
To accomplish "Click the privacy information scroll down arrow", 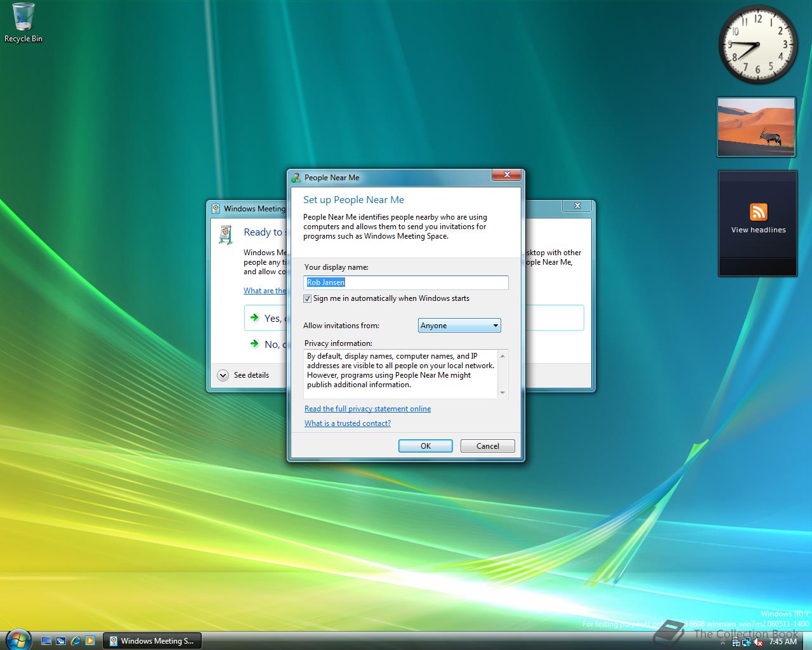I will pos(502,393).
